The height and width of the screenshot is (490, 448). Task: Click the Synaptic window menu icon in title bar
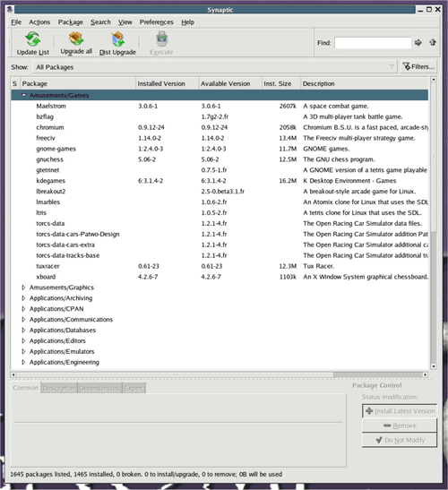tap(10, 10)
